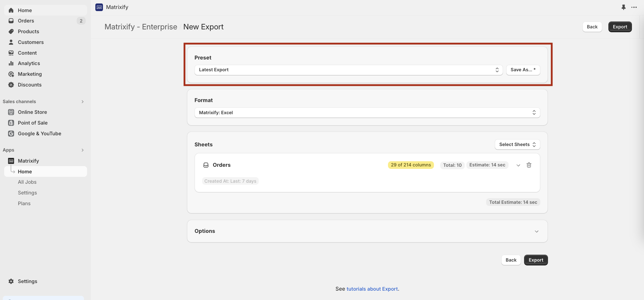
Task: Click the pin icon in top bar
Action: click(x=623, y=7)
